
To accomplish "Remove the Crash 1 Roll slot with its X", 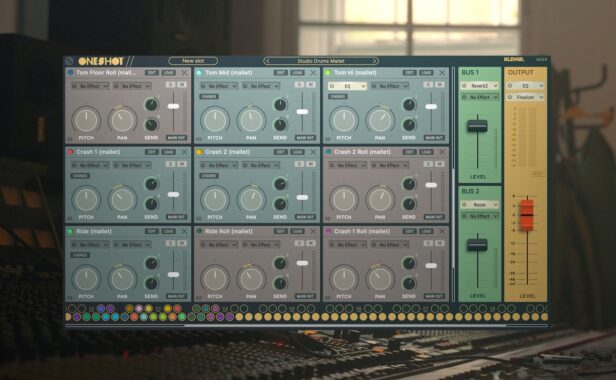I will [x=442, y=231].
